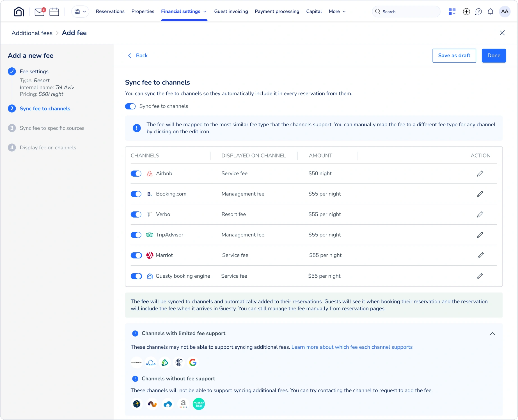Viewport: 518px width, 420px height.
Task: Toggle off the Marriot channel
Action: click(x=136, y=255)
